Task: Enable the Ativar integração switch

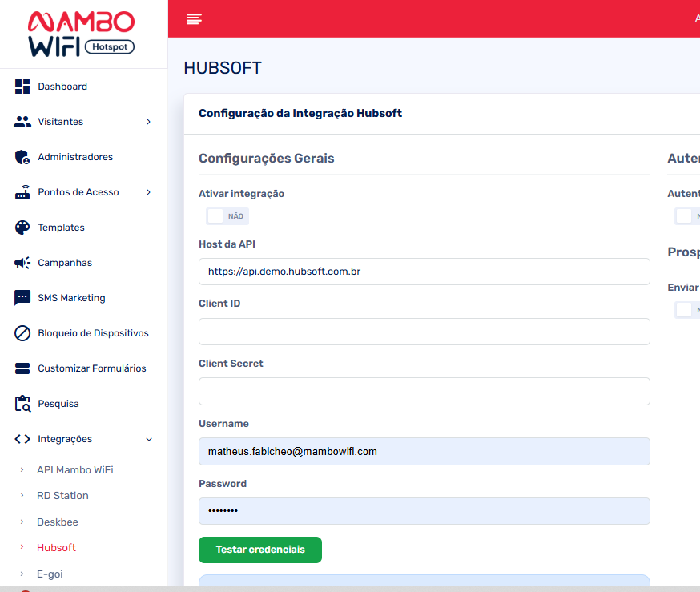Action: (227, 216)
